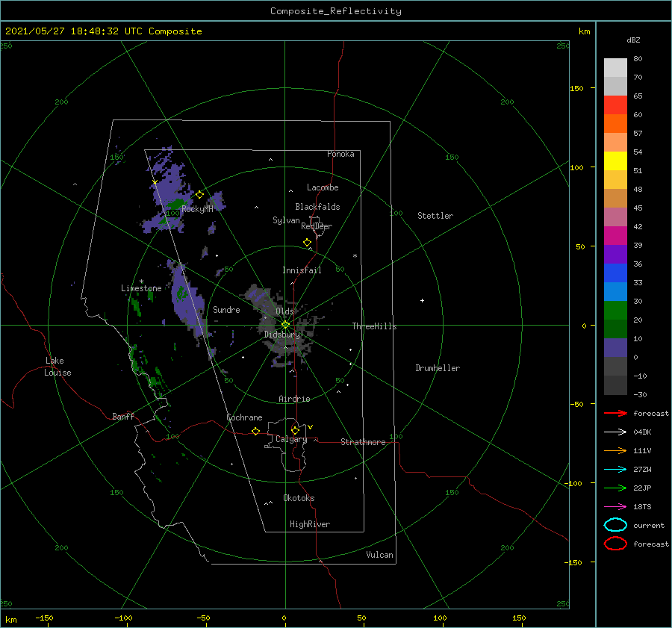Click the light gray swatch below 80
Image resolution: width=672 pixels, height=628 pixels.
point(615,68)
